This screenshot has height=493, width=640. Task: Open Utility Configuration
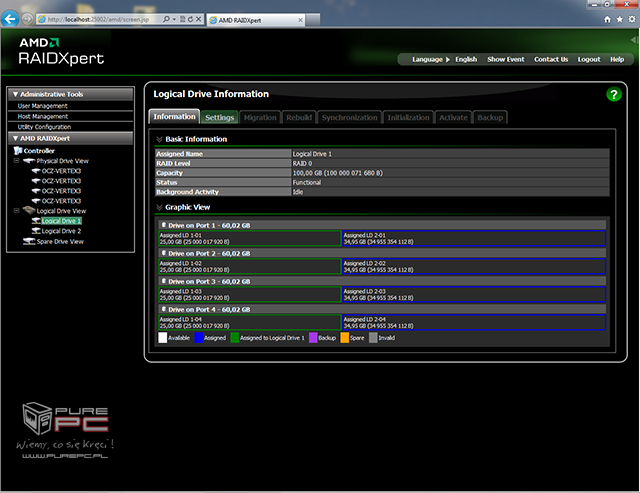tap(44, 127)
